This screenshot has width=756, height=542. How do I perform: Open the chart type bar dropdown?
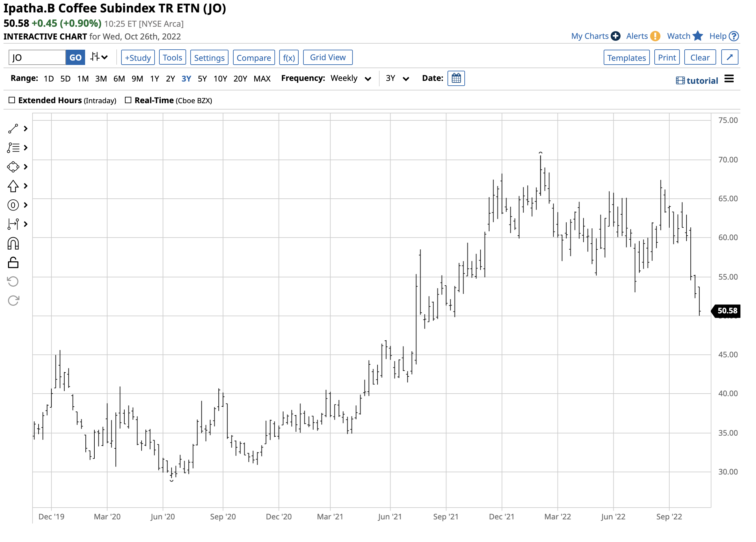point(99,57)
